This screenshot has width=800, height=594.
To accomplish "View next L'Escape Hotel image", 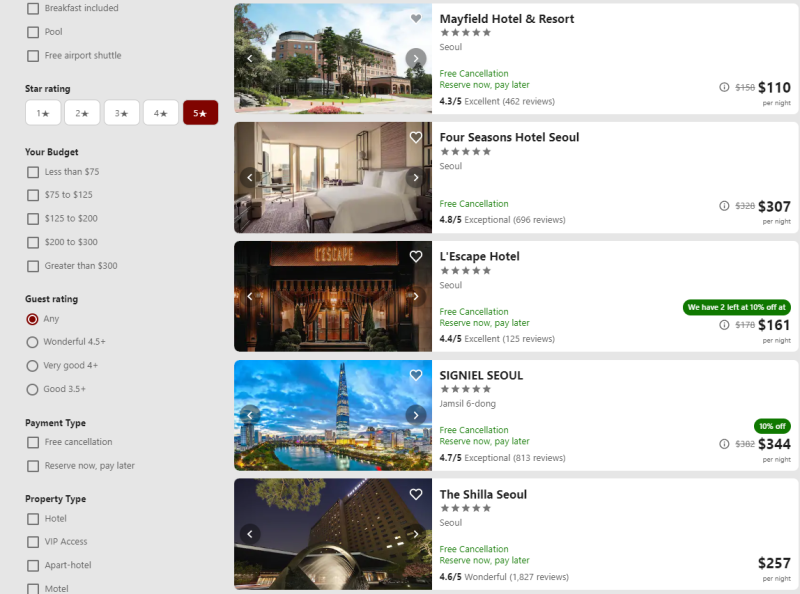I will click(416, 296).
